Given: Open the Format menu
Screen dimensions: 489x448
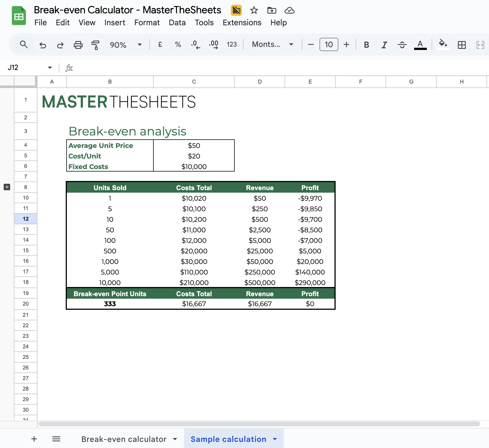Looking at the screenshot, I should click(x=147, y=22).
